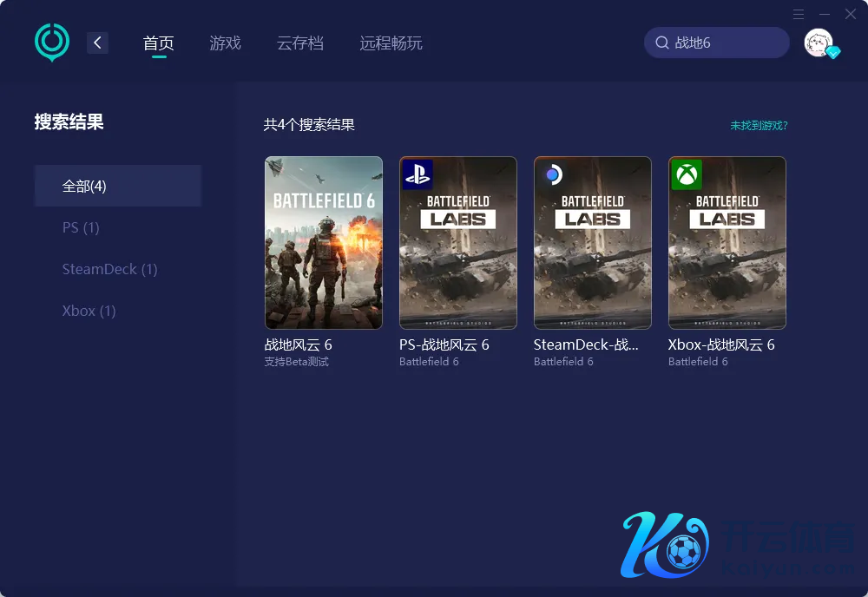
Task: Click the PlayStation badge on the game cover
Action: point(418,174)
